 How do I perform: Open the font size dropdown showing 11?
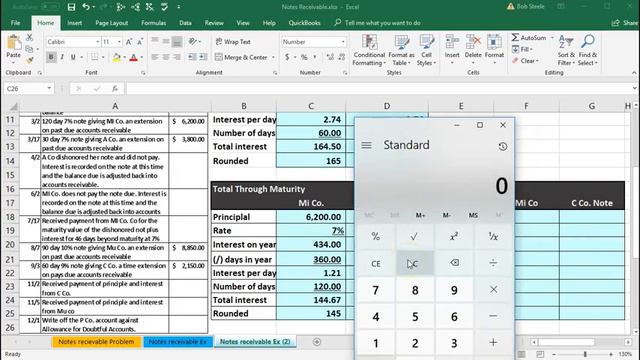(119, 42)
